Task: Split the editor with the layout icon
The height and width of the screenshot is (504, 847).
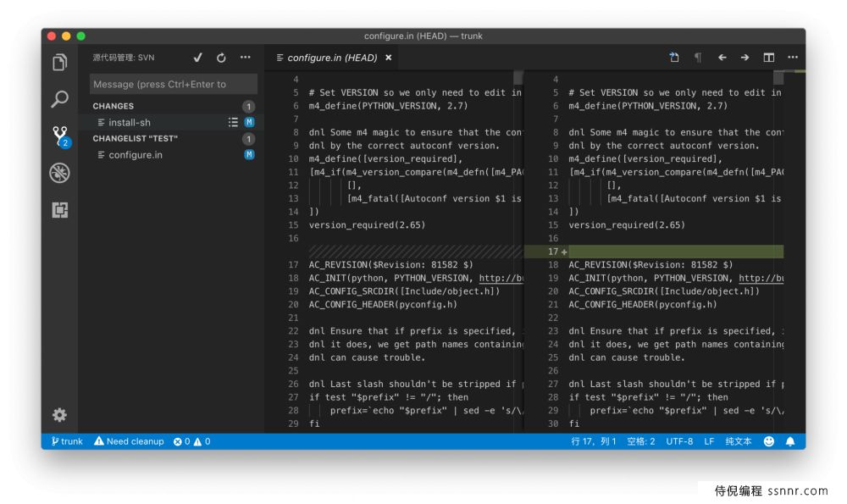Action: [769, 58]
